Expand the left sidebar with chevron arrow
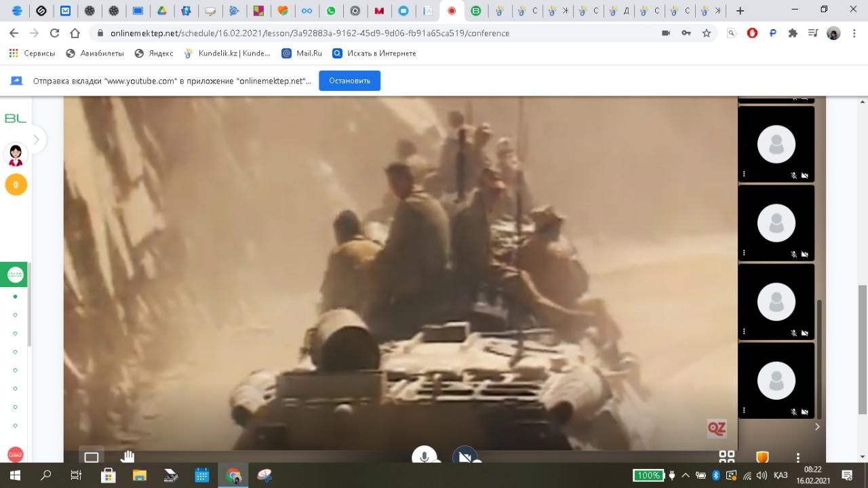868x488 pixels. click(37, 140)
